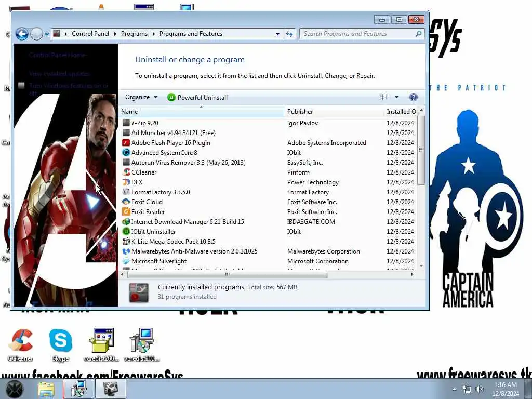Go to Programs breadcrumb
The width and height of the screenshot is (532, 399).
click(x=134, y=34)
